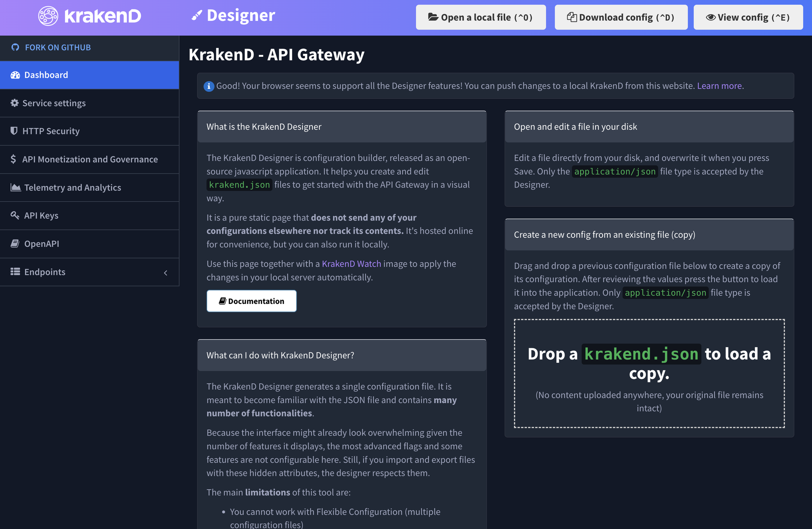Viewport: 812px width, 529px height.
Task: Click the 'Flexible Configuration' limitation bullet
Action: (335, 518)
